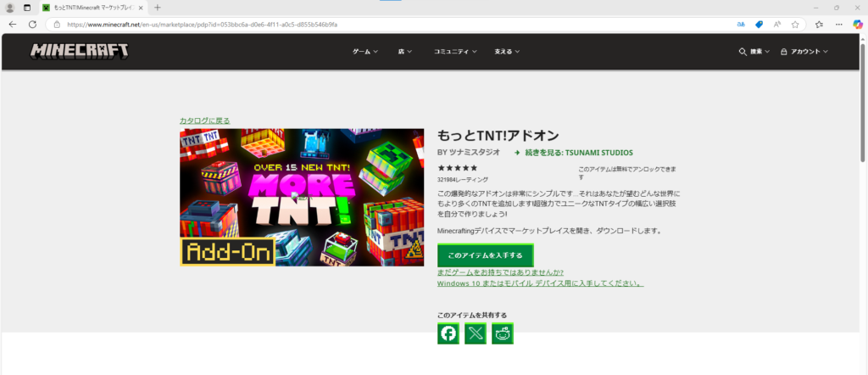Follow the カタログに戻る link
The width and height of the screenshot is (868, 375).
[x=204, y=120]
